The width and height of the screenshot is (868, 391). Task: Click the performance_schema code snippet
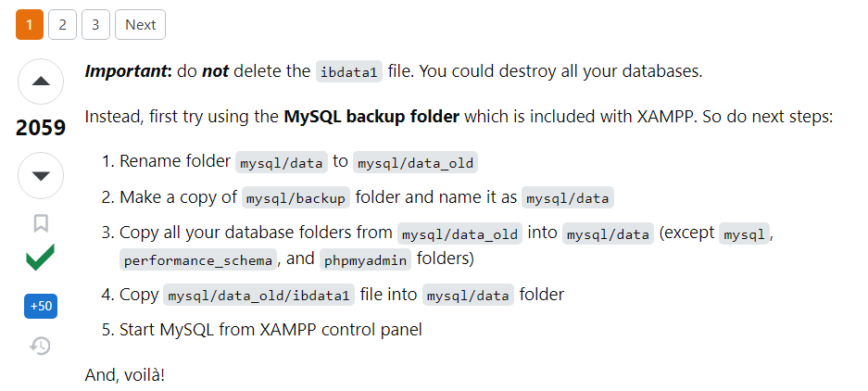tap(198, 259)
